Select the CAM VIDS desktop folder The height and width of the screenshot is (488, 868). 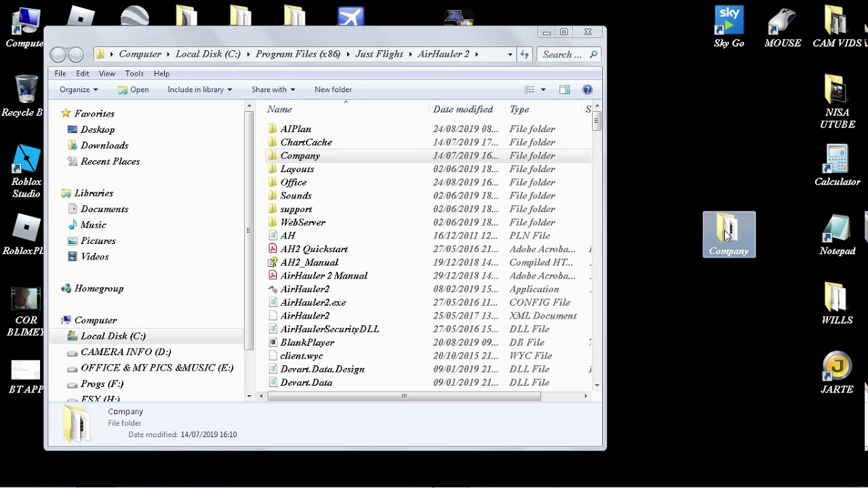(x=837, y=27)
